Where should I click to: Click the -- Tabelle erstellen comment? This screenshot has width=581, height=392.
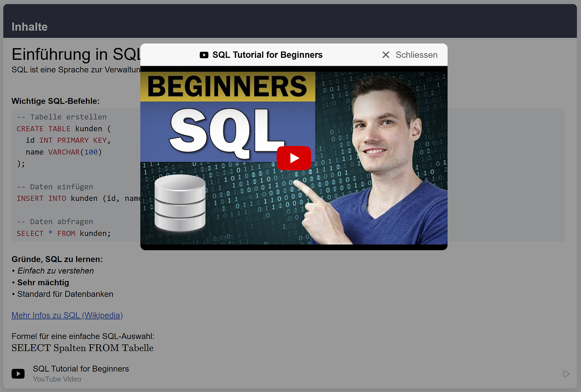(x=62, y=117)
